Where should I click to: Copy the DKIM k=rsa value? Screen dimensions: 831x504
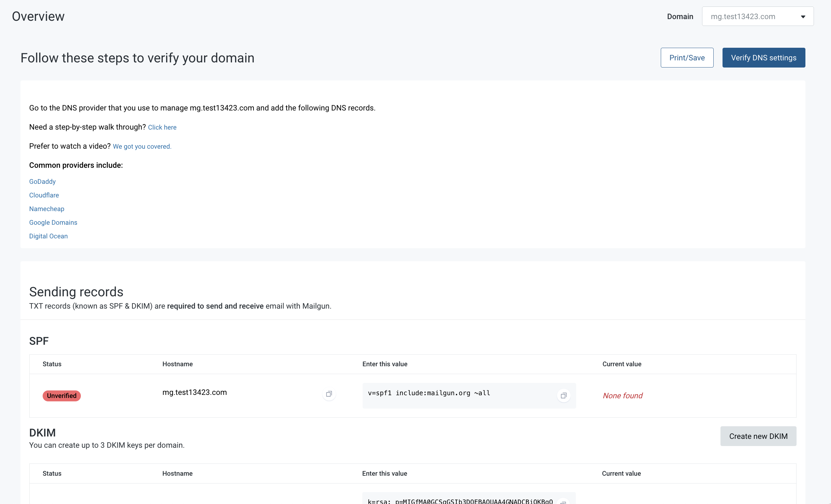[x=563, y=502]
